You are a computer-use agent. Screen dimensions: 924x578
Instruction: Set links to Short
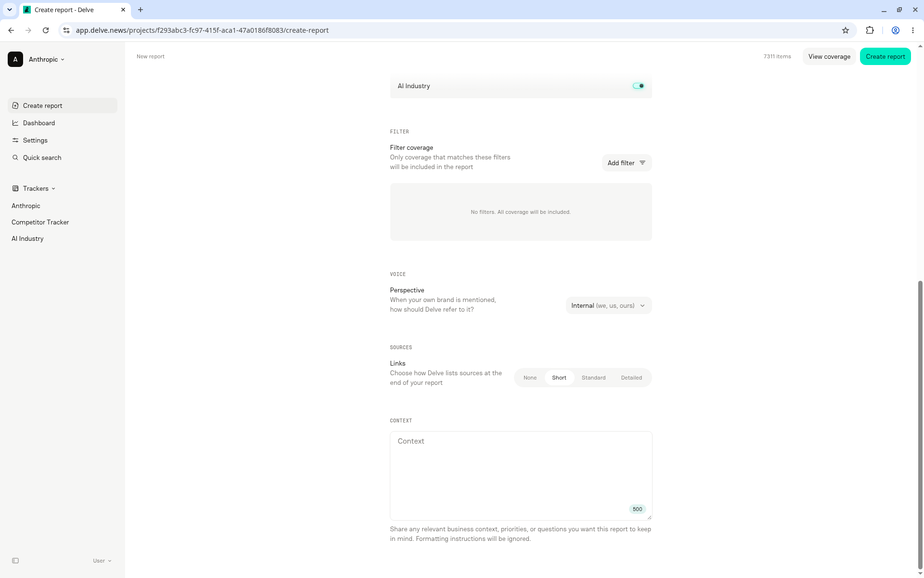[x=559, y=378]
